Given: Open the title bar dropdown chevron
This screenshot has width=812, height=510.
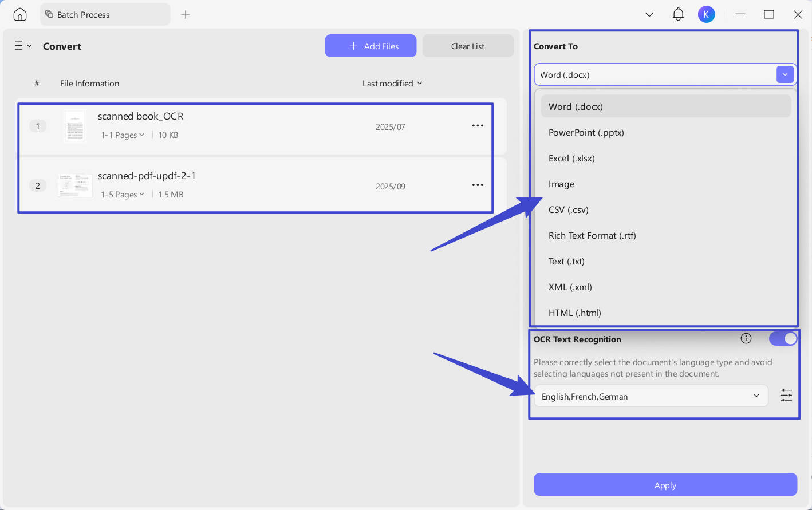Looking at the screenshot, I should click(649, 15).
